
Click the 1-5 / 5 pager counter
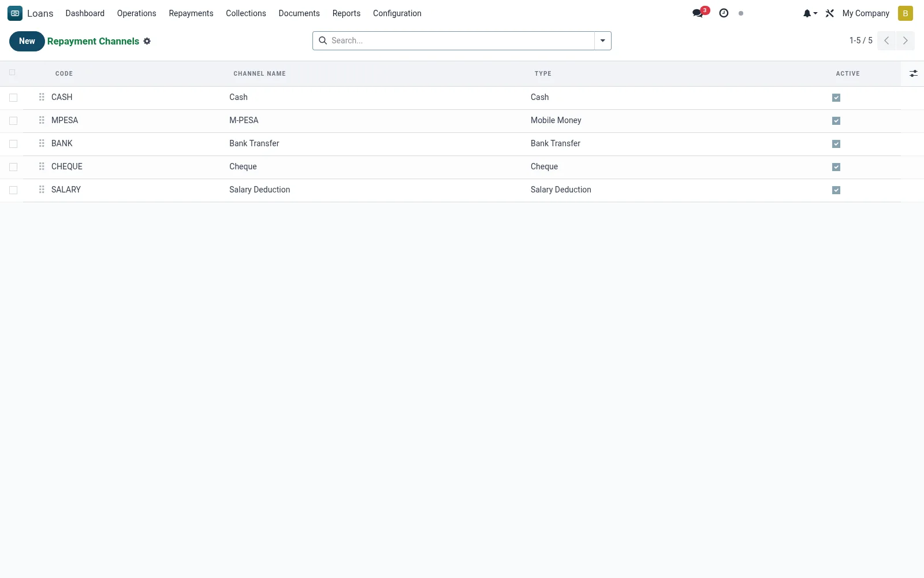tap(860, 40)
